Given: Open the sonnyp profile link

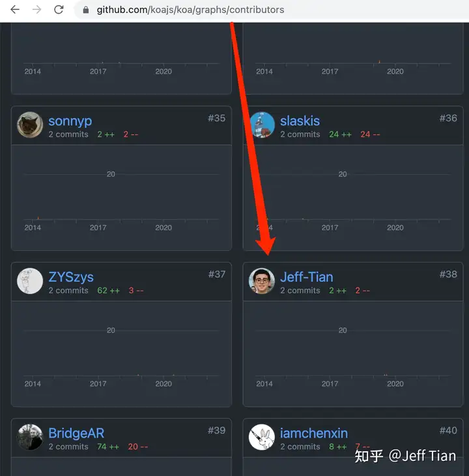Looking at the screenshot, I should pyautogui.click(x=70, y=121).
